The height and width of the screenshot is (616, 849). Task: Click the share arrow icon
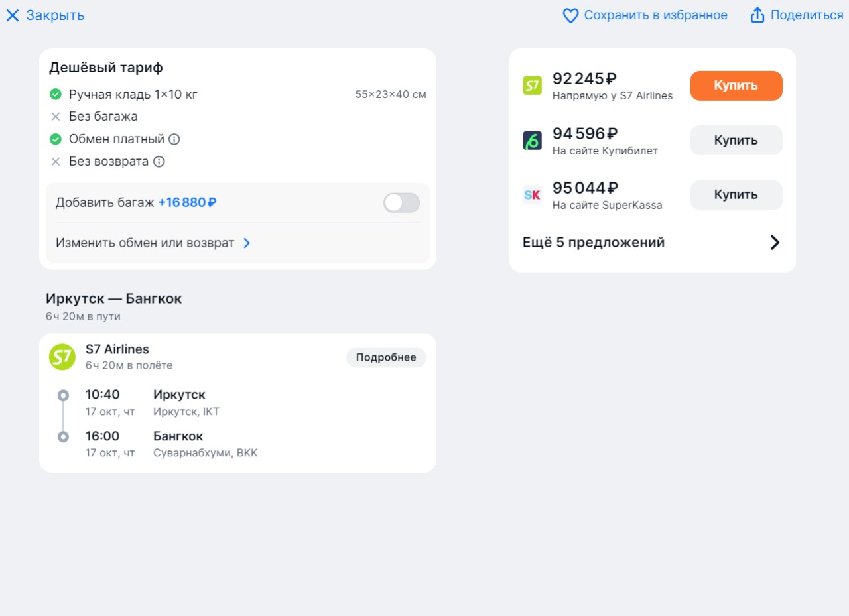pos(757,15)
